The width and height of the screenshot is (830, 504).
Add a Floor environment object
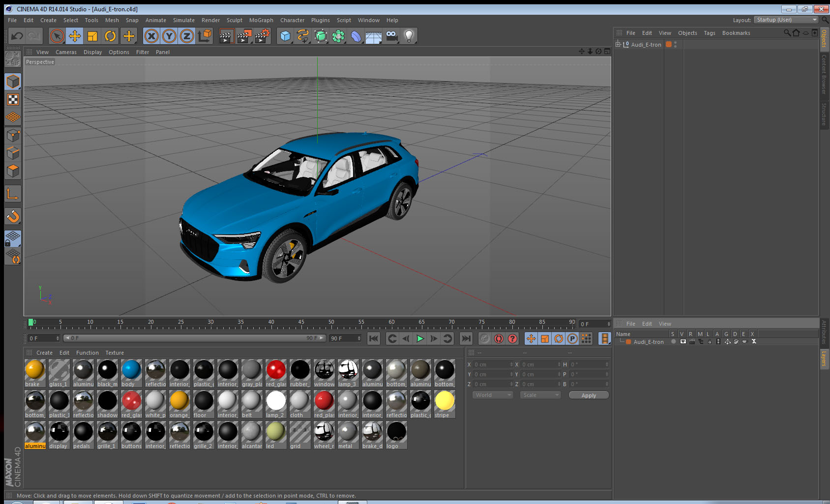pyautogui.click(x=374, y=36)
